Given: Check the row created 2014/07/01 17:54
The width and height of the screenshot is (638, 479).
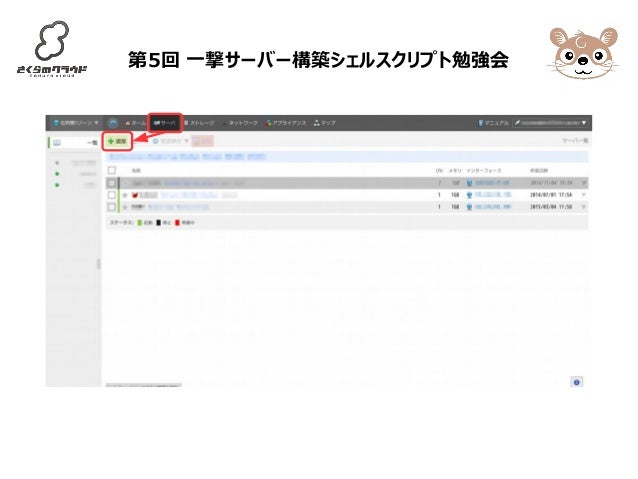Looking at the screenshot, I should point(112,195).
